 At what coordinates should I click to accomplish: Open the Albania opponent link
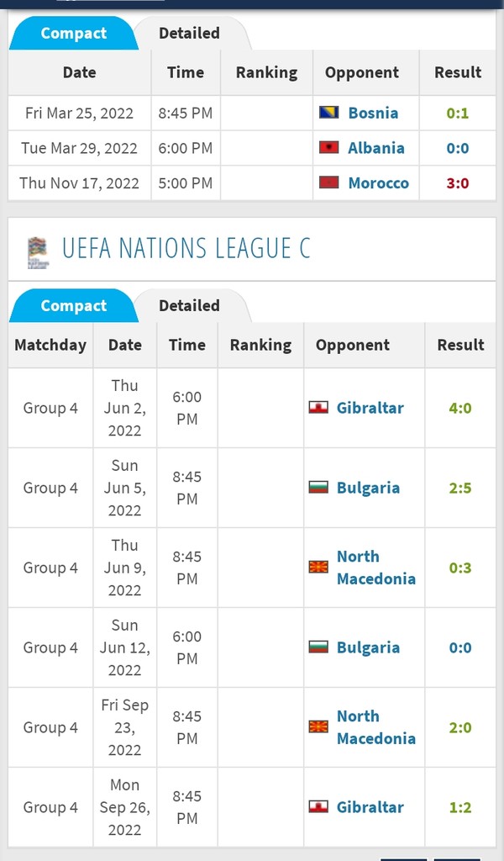coord(375,148)
